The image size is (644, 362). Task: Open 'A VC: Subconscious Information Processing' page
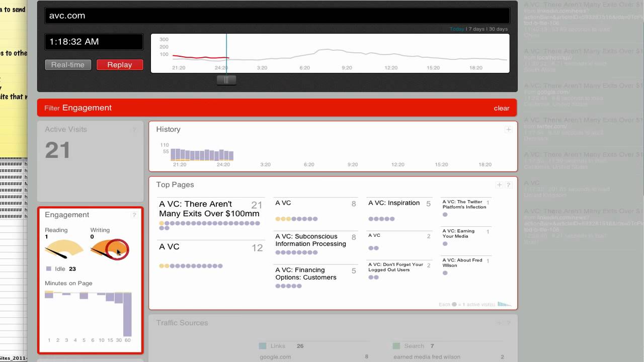click(x=310, y=240)
